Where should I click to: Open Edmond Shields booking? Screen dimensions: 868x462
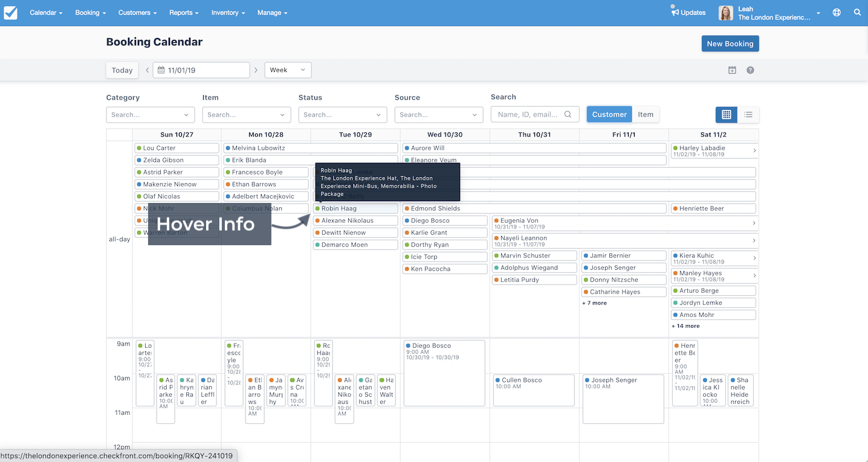pos(534,208)
